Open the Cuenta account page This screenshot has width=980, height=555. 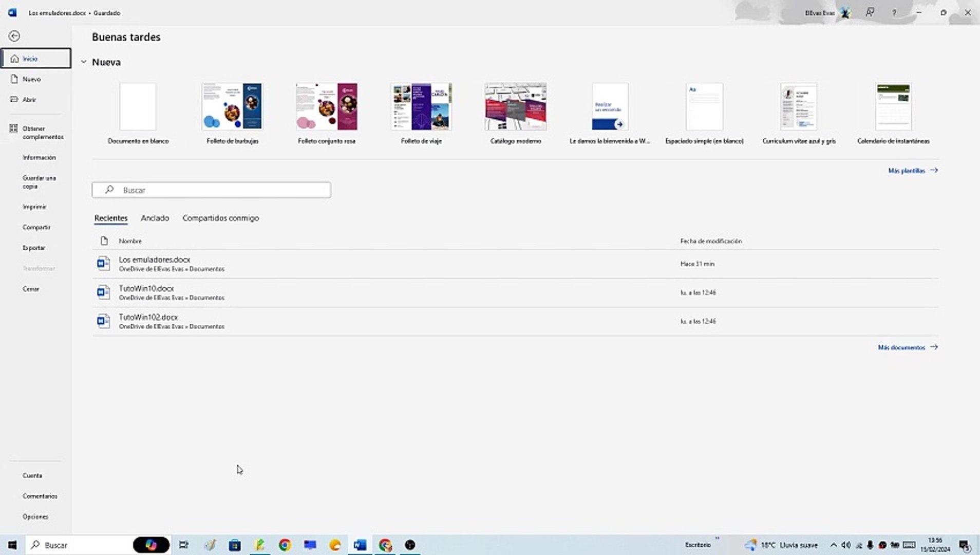point(32,475)
